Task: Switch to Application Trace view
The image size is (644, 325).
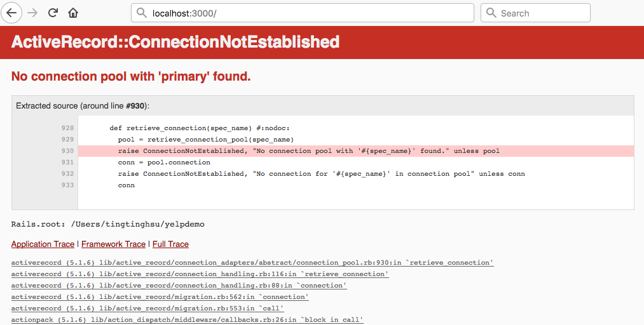Action: coord(43,244)
